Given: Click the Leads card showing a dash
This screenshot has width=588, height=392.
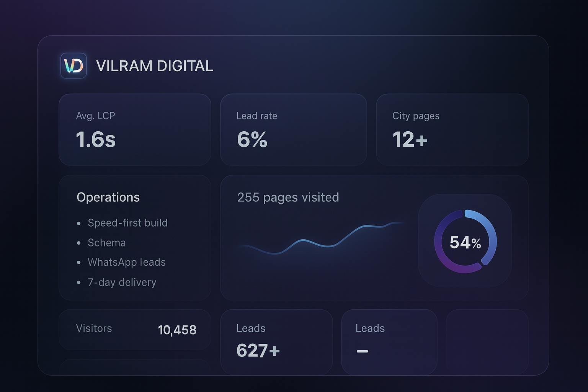Looking at the screenshot, I should [389, 341].
